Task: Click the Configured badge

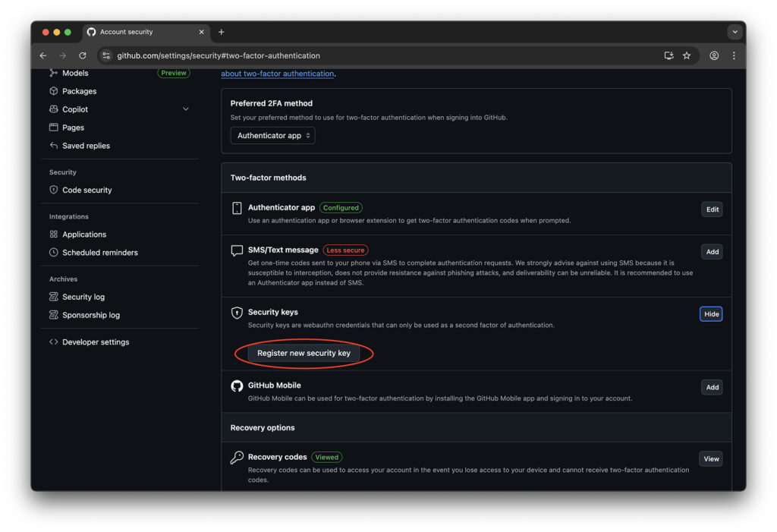Action: click(341, 208)
